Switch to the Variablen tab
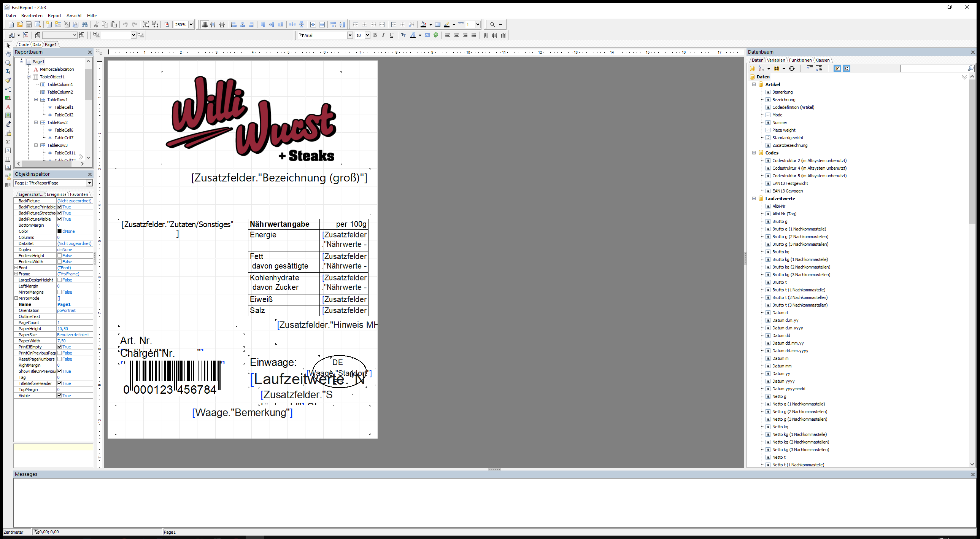 [x=776, y=60]
